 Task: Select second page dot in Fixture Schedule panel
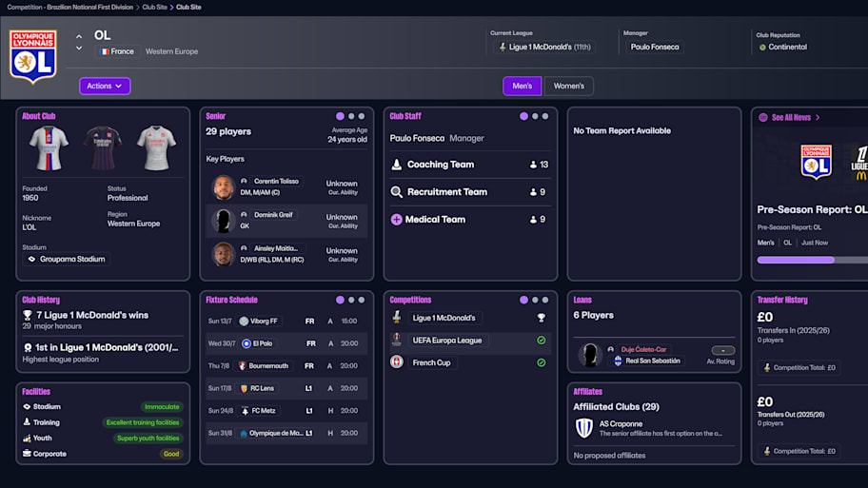coord(351,300)
